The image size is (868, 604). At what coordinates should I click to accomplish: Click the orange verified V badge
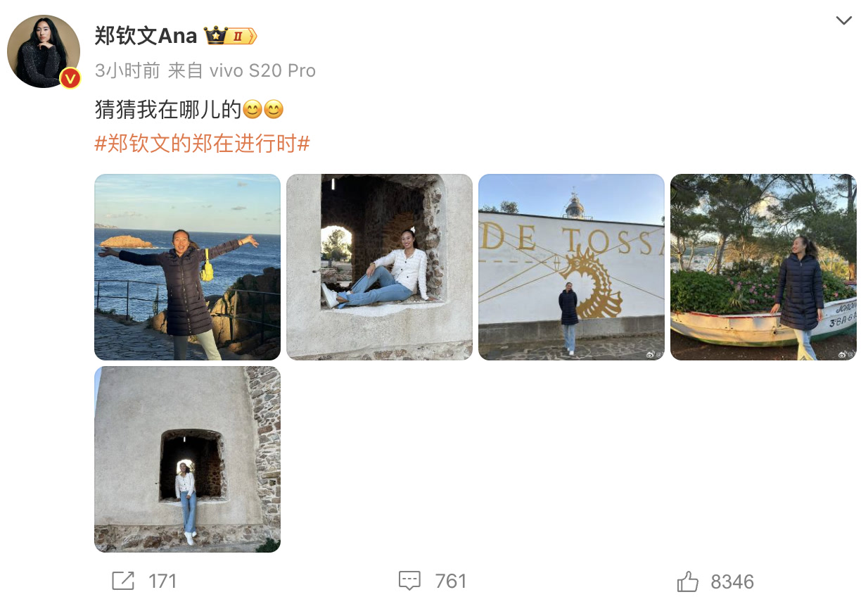pyautogui.click(x=69, y=78)
